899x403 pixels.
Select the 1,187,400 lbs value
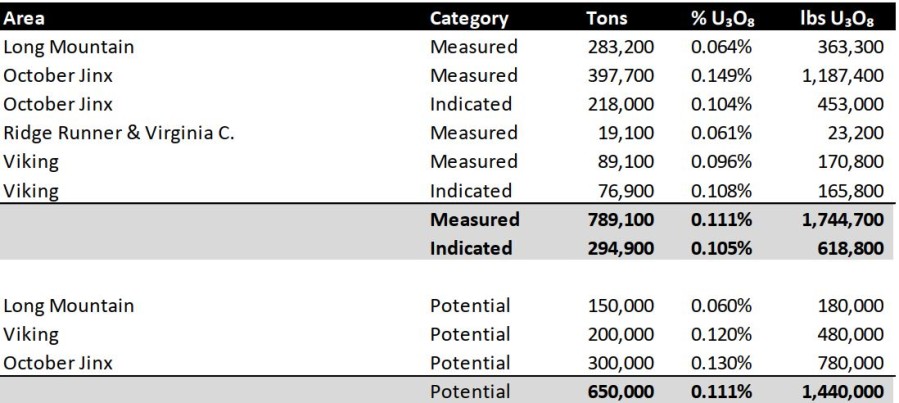(843, 76)
